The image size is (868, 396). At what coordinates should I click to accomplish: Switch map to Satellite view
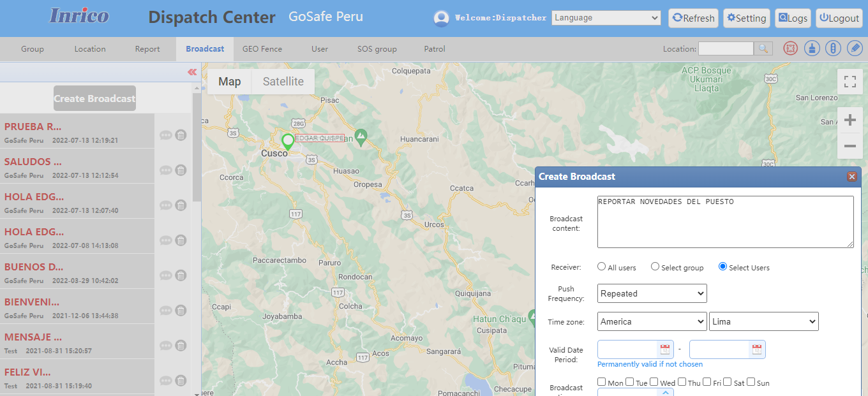[x=283, y=82]
